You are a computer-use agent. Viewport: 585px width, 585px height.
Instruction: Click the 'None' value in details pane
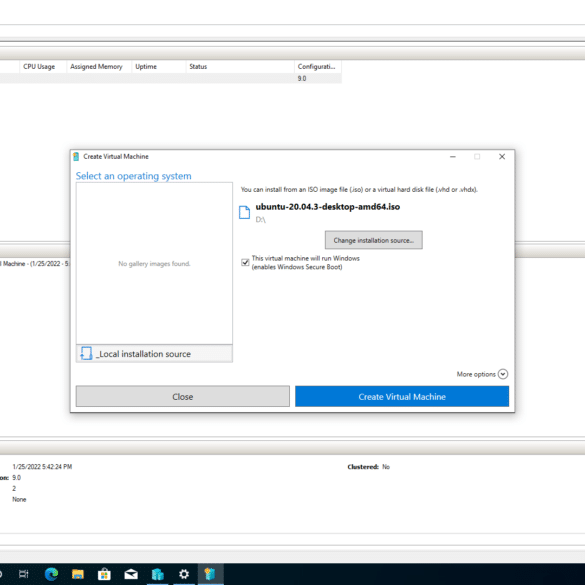19,499
